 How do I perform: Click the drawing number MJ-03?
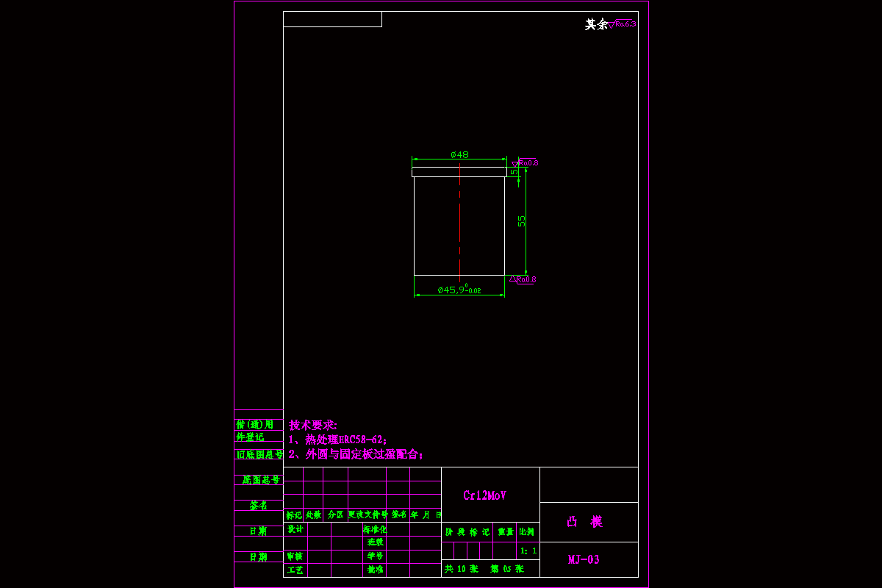point(584,559)
